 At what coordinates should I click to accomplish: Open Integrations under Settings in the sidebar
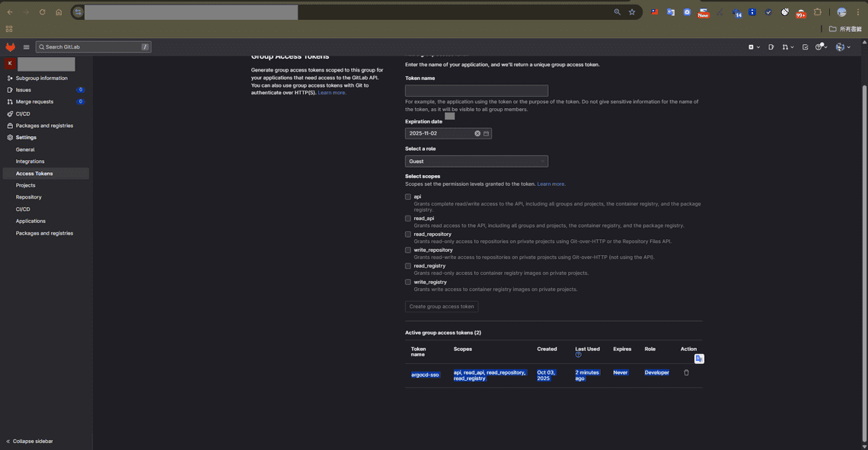point(30,161)
